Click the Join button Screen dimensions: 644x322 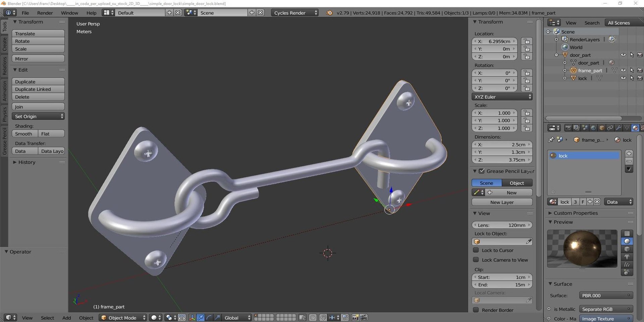(x=38, y=107)
